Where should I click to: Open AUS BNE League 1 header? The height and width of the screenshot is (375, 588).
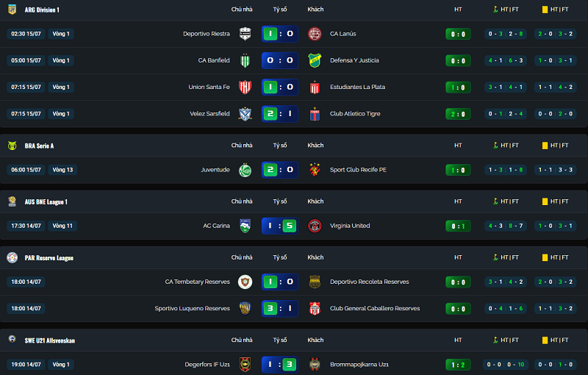[x=46, y=201]
